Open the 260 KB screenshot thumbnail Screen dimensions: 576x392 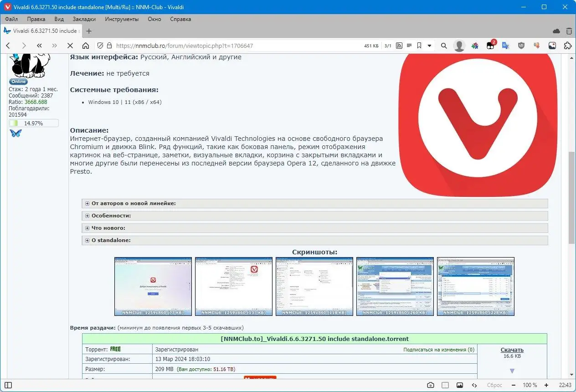pos(395,286)
